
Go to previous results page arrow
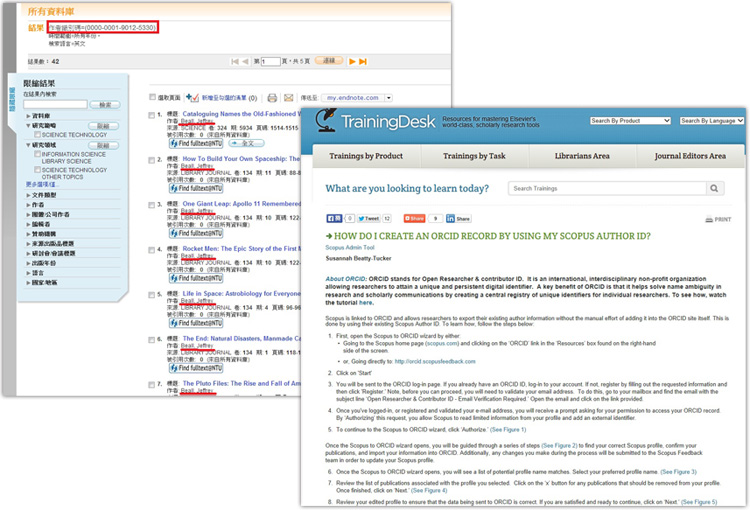(245, 61)
